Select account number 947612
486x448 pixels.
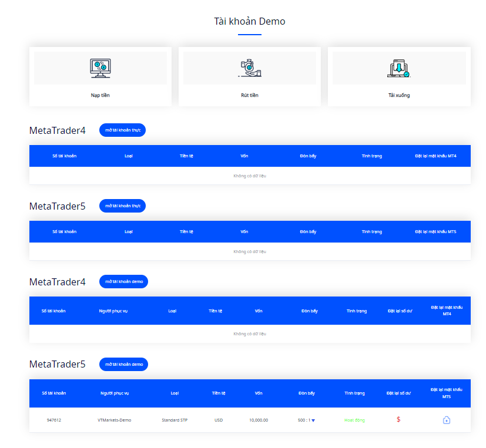[x=54, y=420]
